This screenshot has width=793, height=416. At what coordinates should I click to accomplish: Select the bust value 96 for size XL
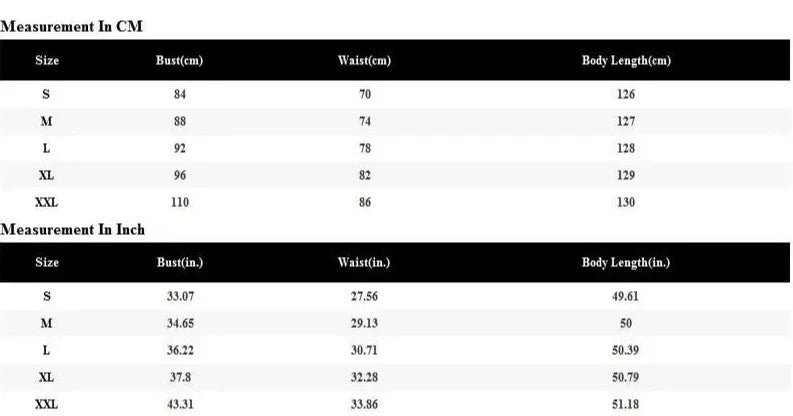click(180, 175)
